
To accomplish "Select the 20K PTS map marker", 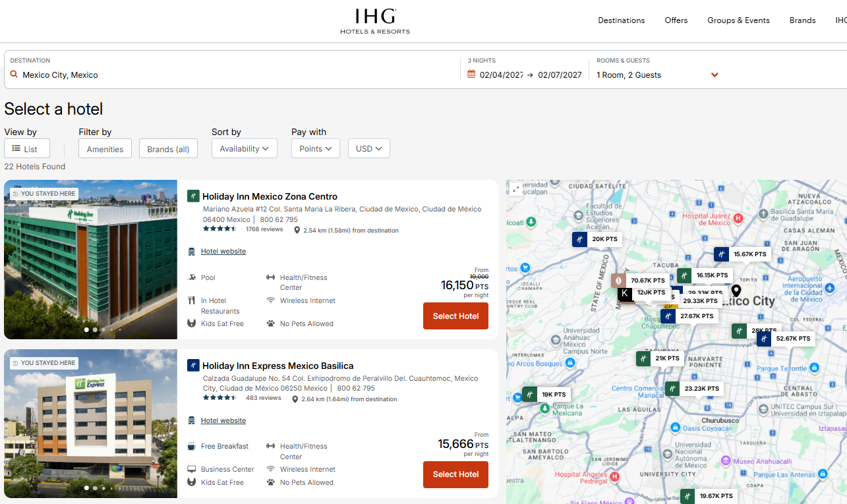I will click(x=597, y=239).
